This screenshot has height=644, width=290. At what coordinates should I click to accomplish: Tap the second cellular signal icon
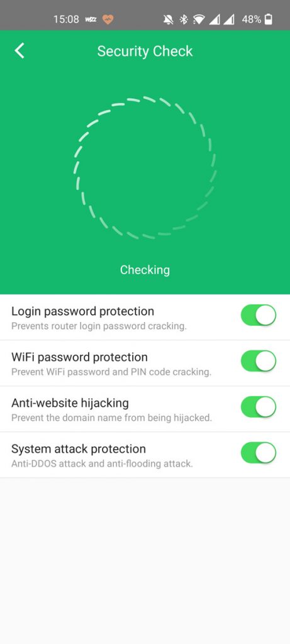tap(229, 19)
